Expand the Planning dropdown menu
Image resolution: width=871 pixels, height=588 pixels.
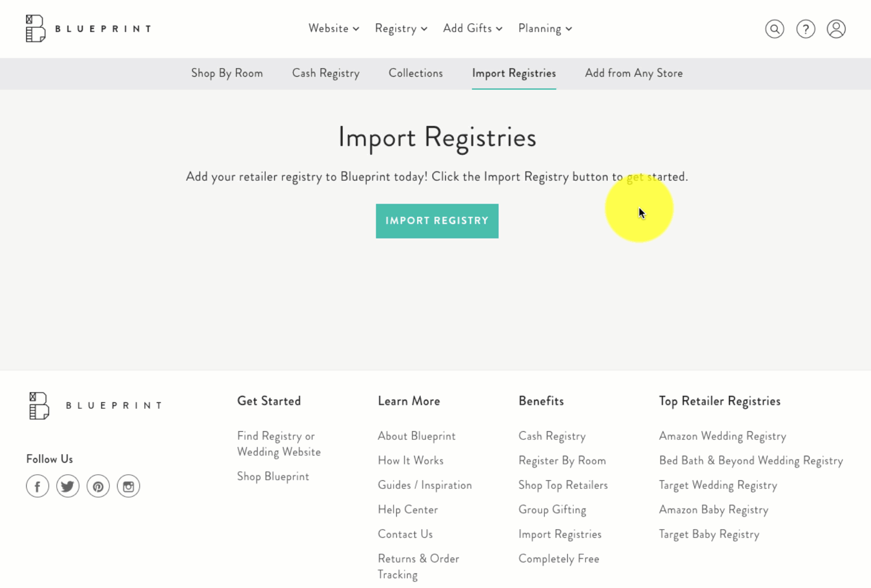[545, 28]
